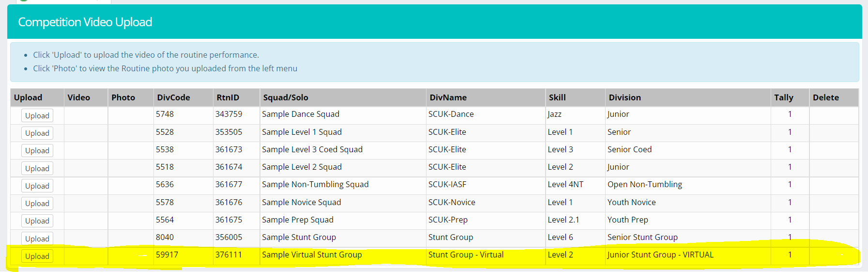This screenshot has height=272, width=868.
Task: Click the Sample Level 3 Coed Squad name
Action: click(x=312, y=149)
